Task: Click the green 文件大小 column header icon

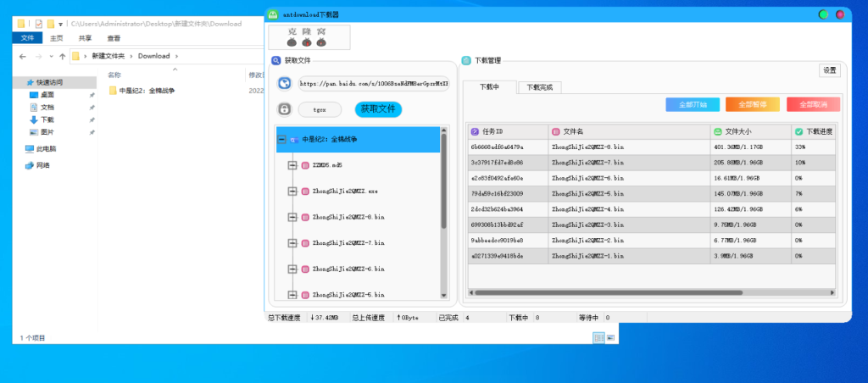Action: pos(717,131)
